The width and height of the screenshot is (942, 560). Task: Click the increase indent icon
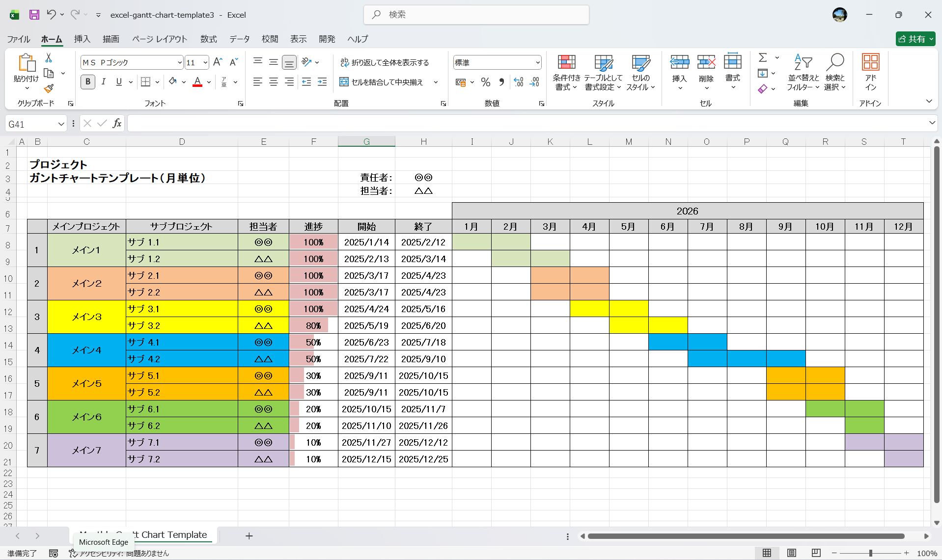(x=322, y=82)
